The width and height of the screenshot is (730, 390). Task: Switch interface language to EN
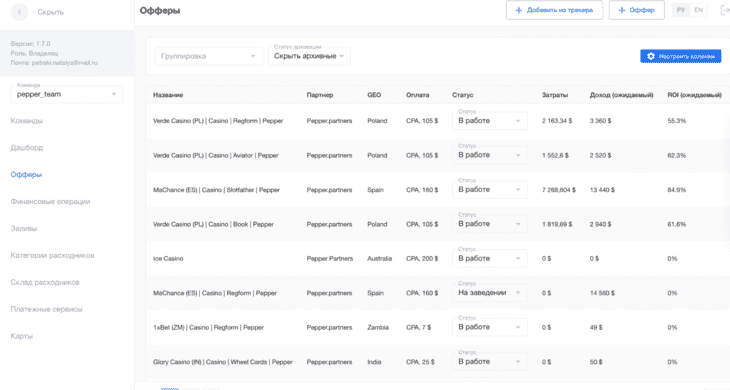coord(698,10)
